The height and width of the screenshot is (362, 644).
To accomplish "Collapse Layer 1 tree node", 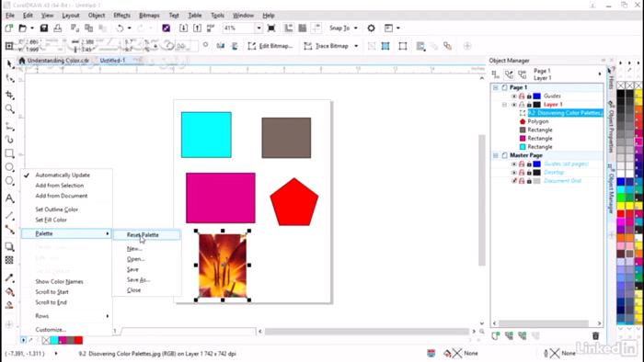I will tap(505, 105).
